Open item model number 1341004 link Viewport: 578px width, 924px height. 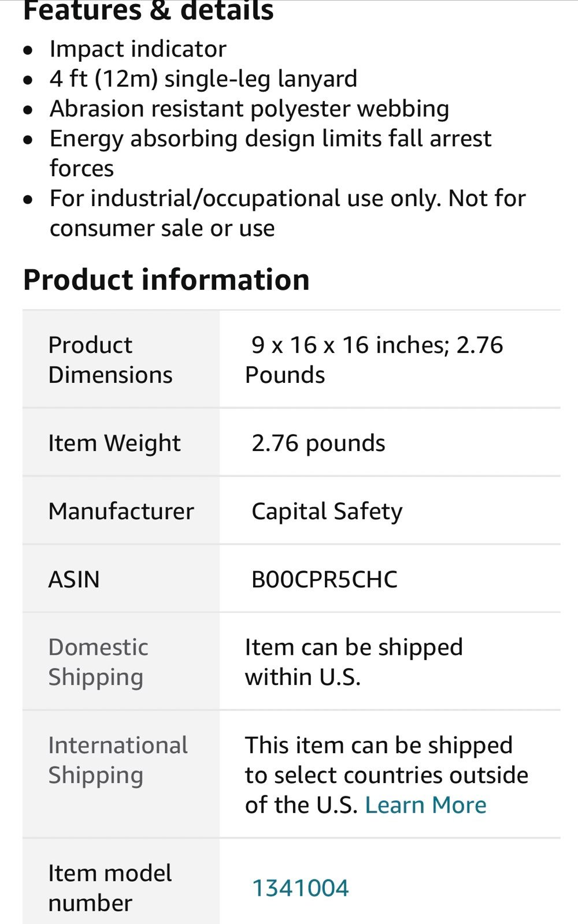point(300,888)
